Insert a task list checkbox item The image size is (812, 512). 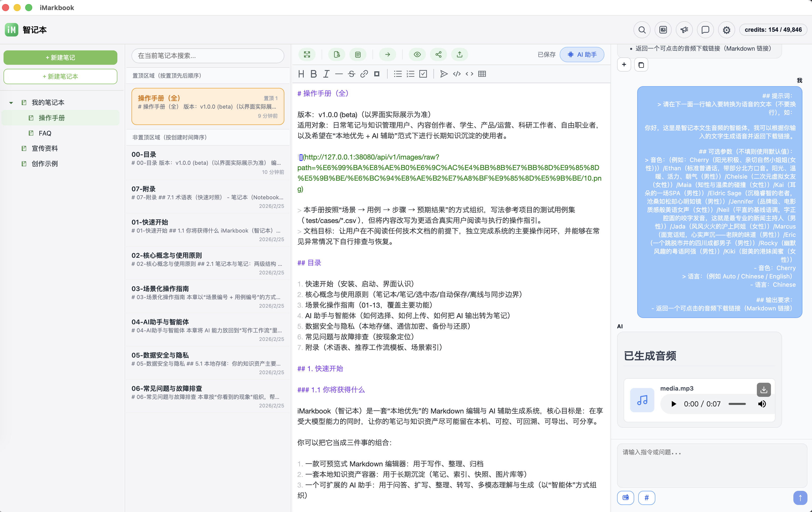coord(423,74)
